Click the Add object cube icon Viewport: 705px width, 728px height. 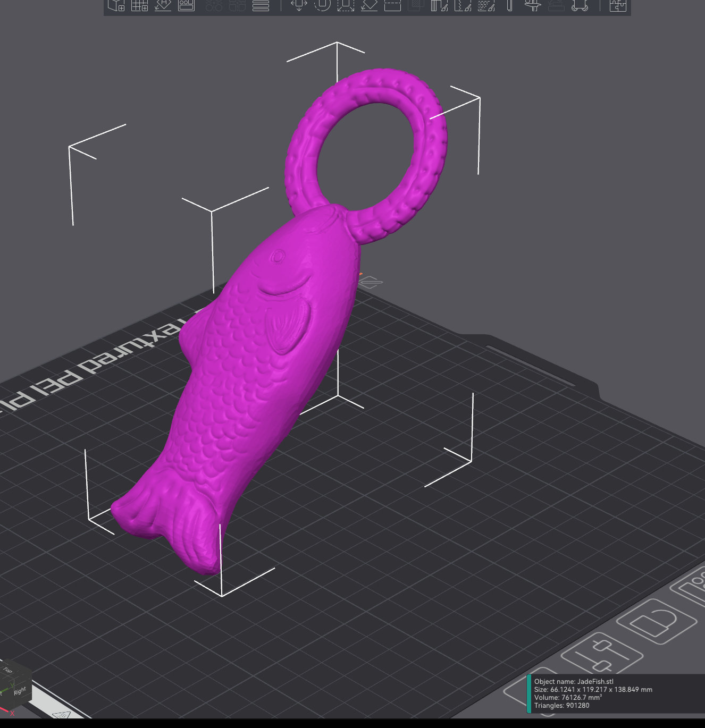tap(116, 5)
